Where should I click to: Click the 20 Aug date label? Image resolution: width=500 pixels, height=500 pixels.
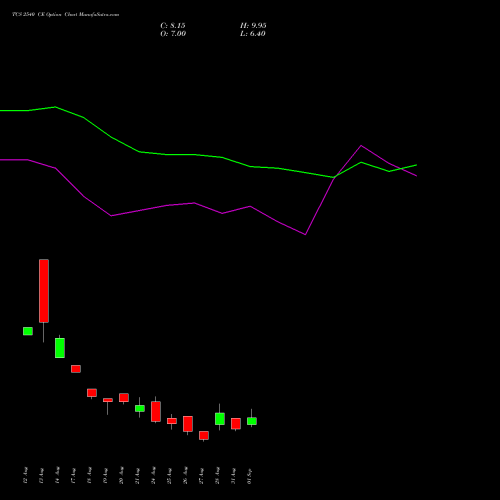pyautogui.click(x=122, y=475)
